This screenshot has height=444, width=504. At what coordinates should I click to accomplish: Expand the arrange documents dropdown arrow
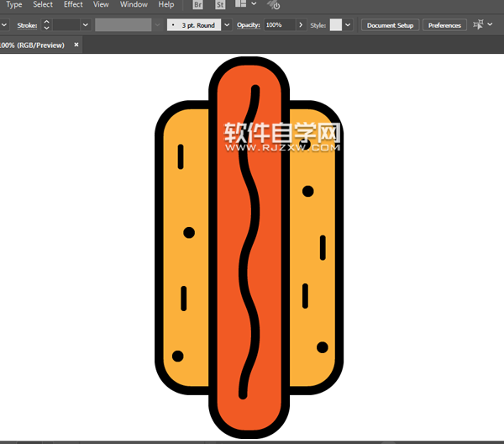(x=253, y=5)
